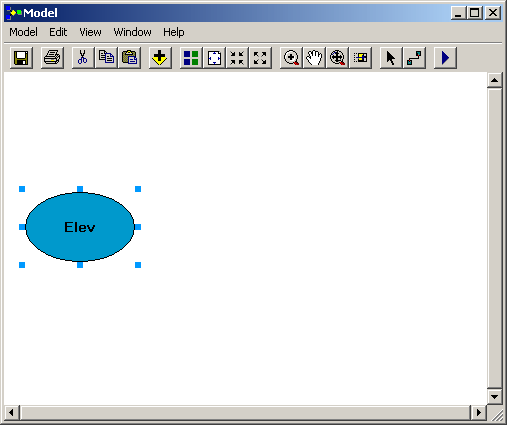Open the View menu
Image resolution: width=507 pixels, height=425 pixels.
click(90, 32)
